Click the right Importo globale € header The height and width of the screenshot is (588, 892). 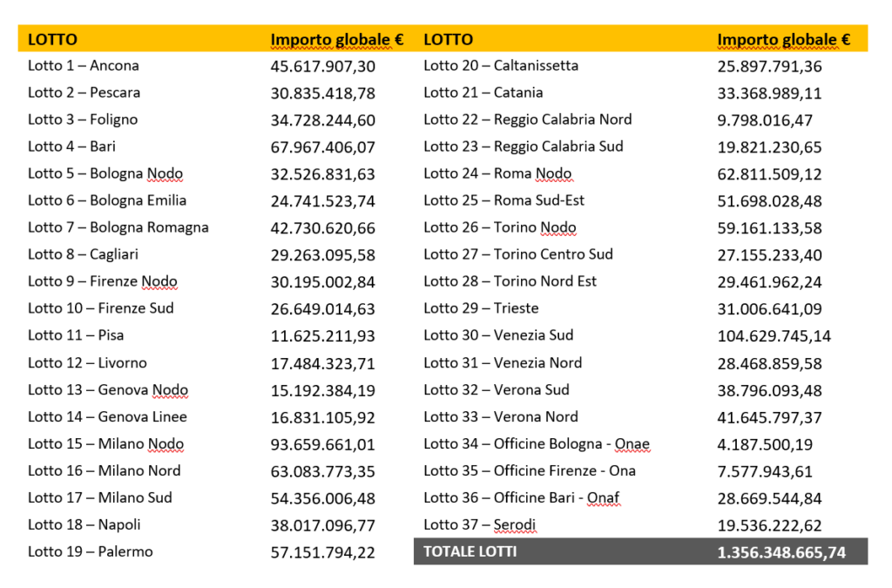pos(783,39)
